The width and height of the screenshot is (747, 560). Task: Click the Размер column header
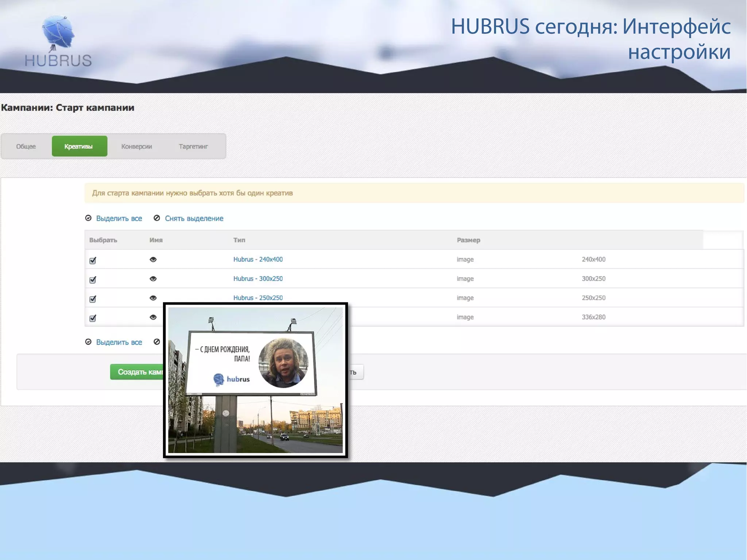tap(468, 240)
